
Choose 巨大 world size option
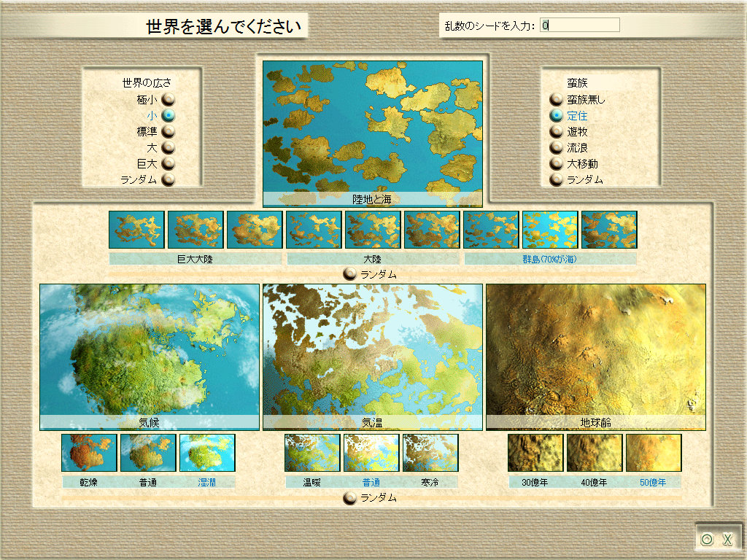pos(169,163)
